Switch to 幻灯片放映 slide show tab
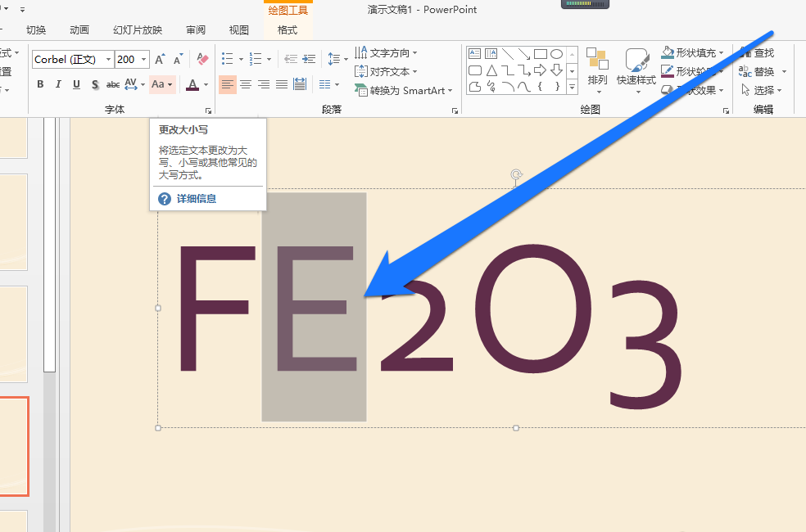806x532 pixels. coord(138,30)
